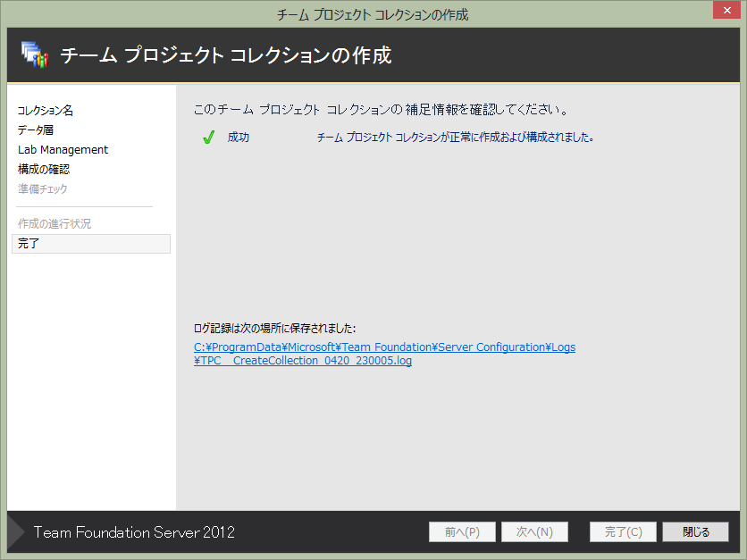747x560 pixels.
Task: Click the 次へ(N) button
Action: pyautogui.click(x=534, y=532)
